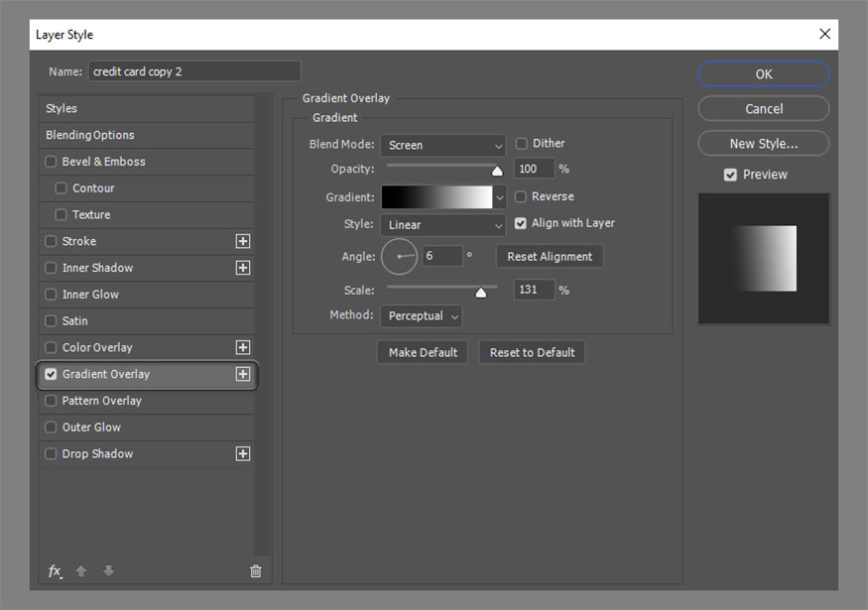
Task: Enable the Satin checkbox
Action: (x=51, y=321)
